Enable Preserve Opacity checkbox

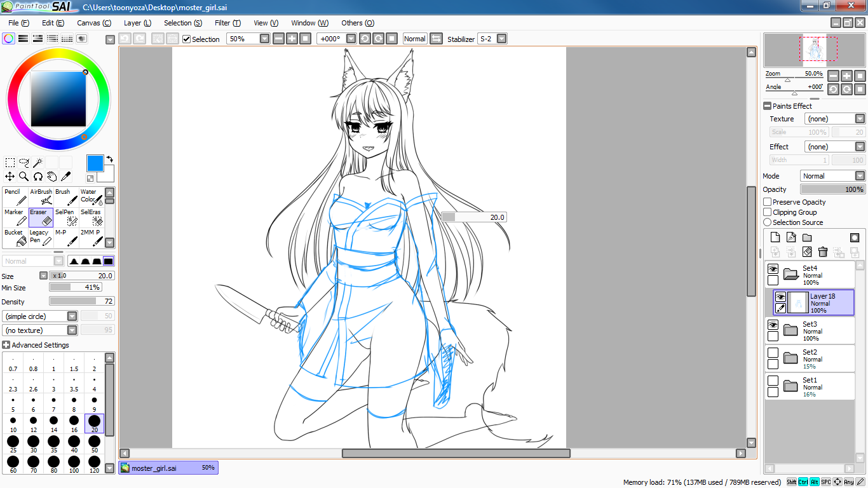pos(768,202)
